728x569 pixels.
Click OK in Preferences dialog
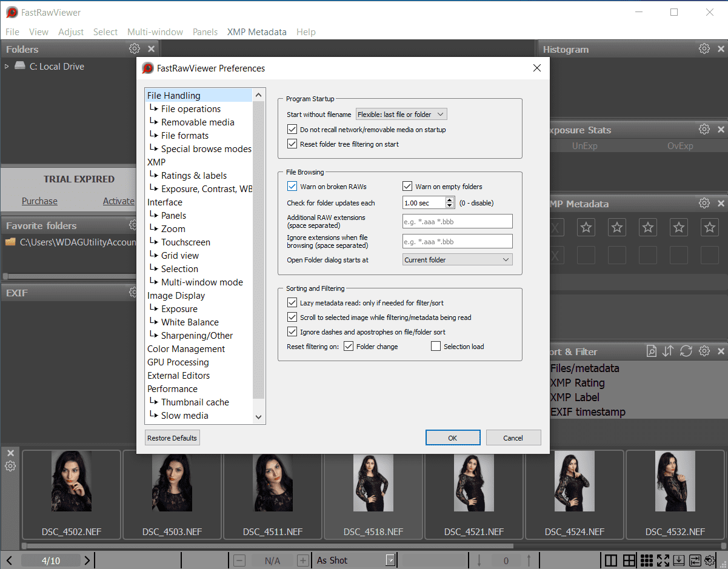(x=453, y=438)
